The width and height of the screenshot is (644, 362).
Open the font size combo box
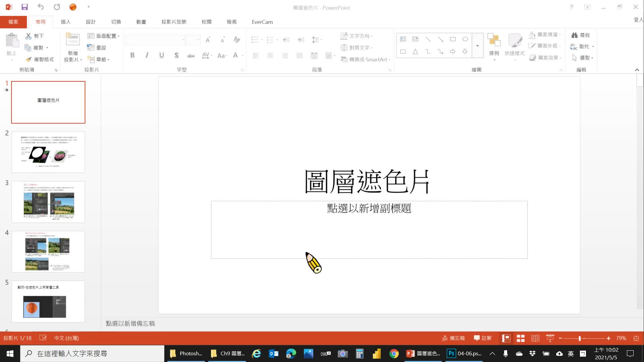click(x=193, y=40)
